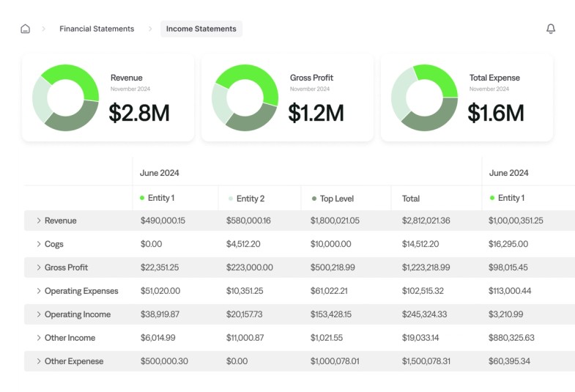575x392 pixels.
Task: Expand the Cogs row
Action: pyautogui.click(x=39, y=244)
